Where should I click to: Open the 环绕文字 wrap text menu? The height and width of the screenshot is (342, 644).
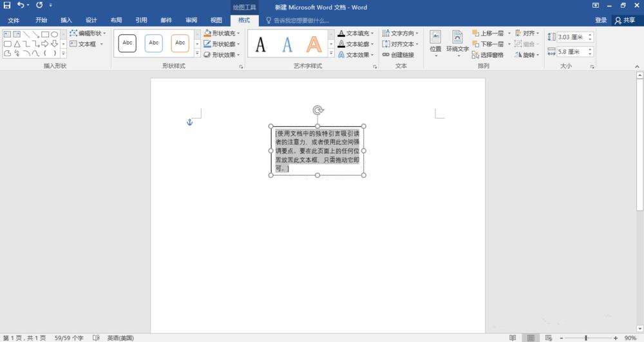click(x=457, y=44)
